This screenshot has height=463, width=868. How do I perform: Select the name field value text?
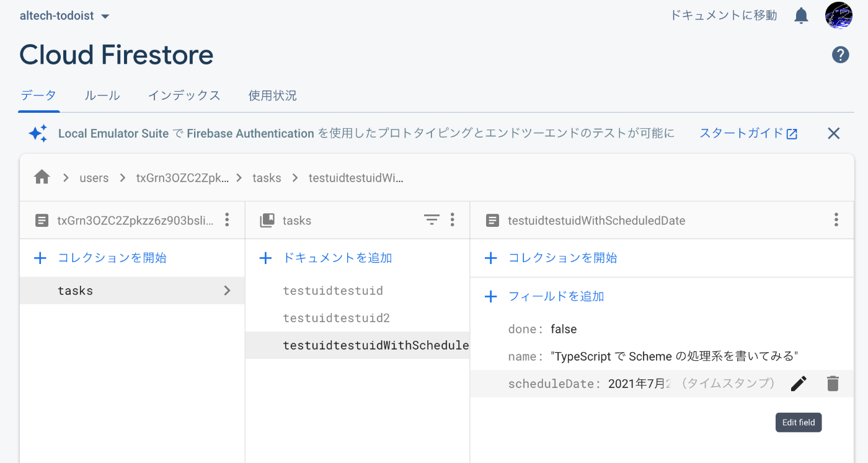pos(674,356)
